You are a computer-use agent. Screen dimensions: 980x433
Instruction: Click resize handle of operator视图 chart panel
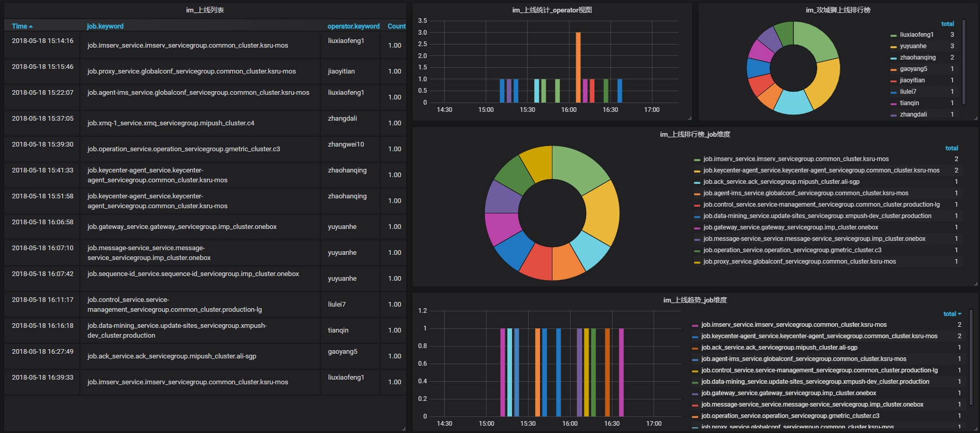pyautogui.click(x=689, y=118)
